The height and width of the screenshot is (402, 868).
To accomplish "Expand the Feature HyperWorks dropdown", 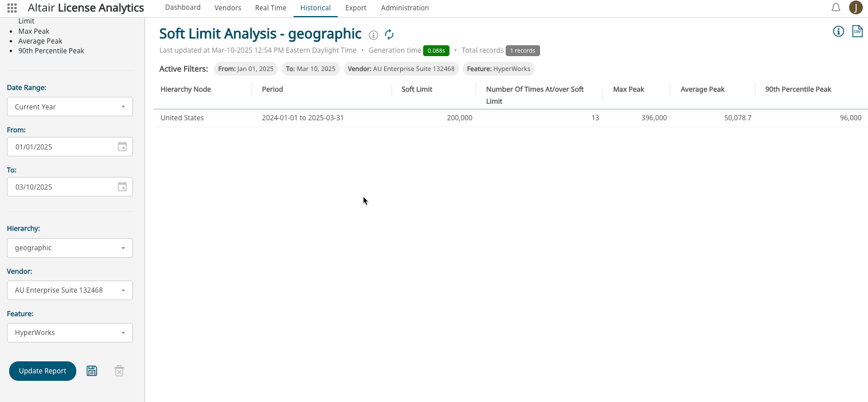I will (x=70, y=333).
